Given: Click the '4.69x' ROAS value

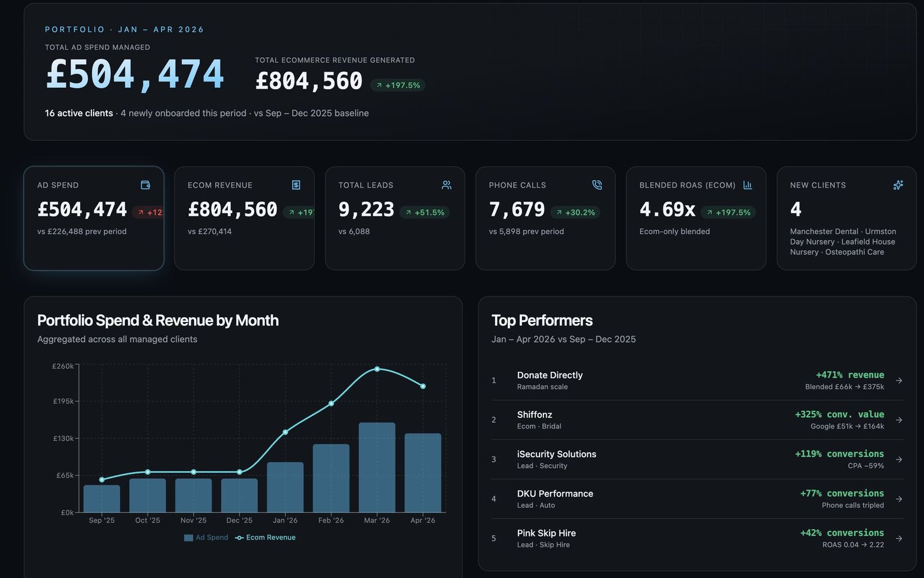Looking at the screenshot, I should pyautogui.click(x=667, y=209).
